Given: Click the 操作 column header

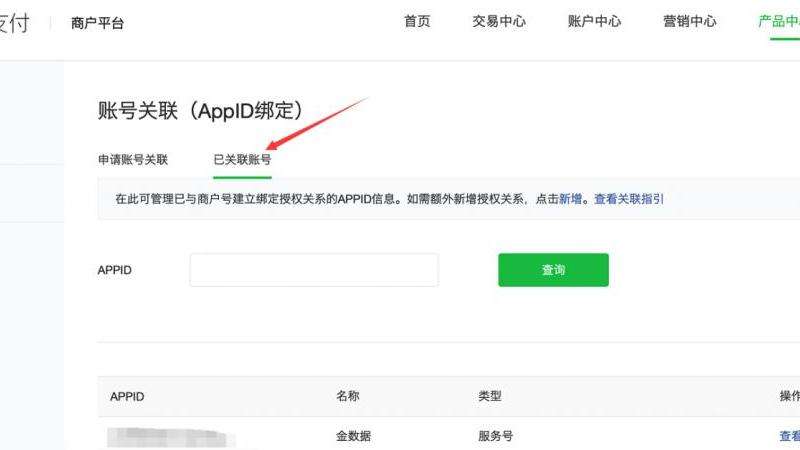Looking at the screenshot, I should (789, 397).
